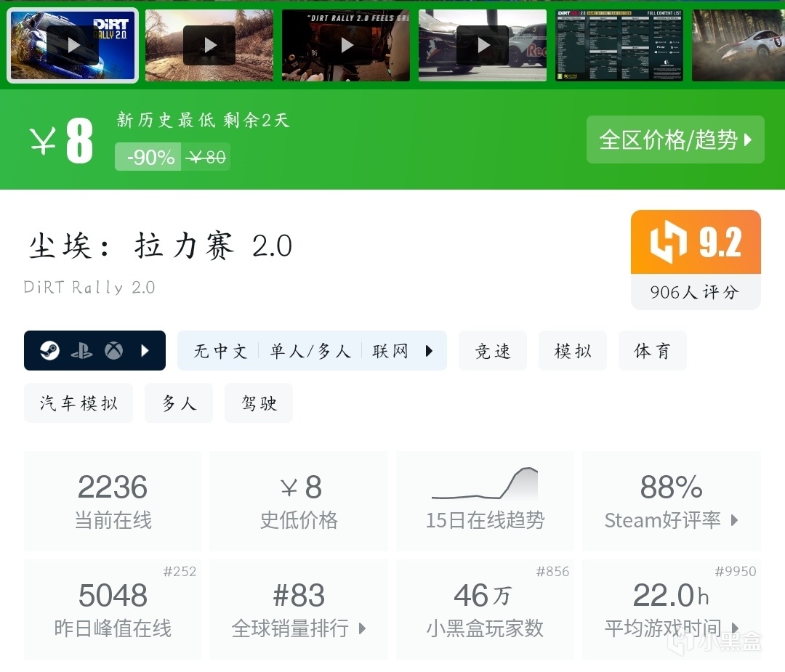Click the 联网 online tag

[x=390, y=351]
